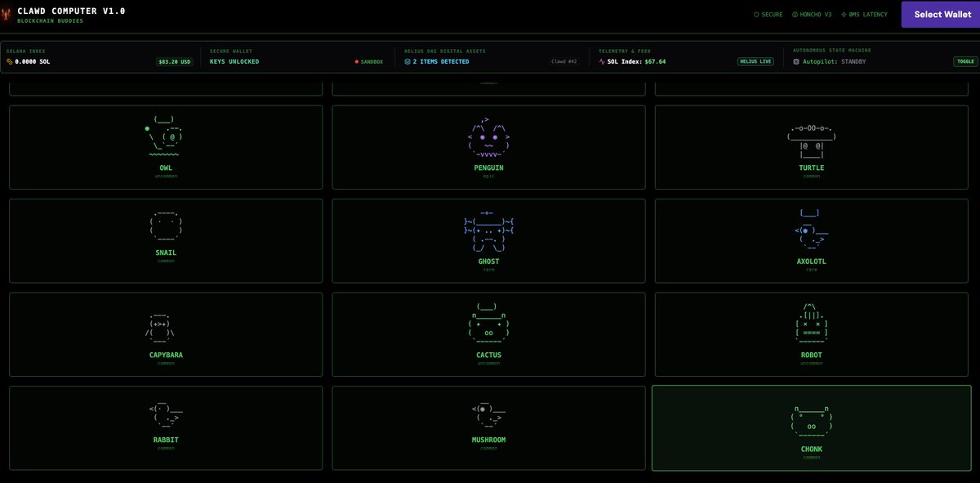980x483 pixels.
Task: Click the KEYS UNLOCKED wallet status
Action: [234, 61]
